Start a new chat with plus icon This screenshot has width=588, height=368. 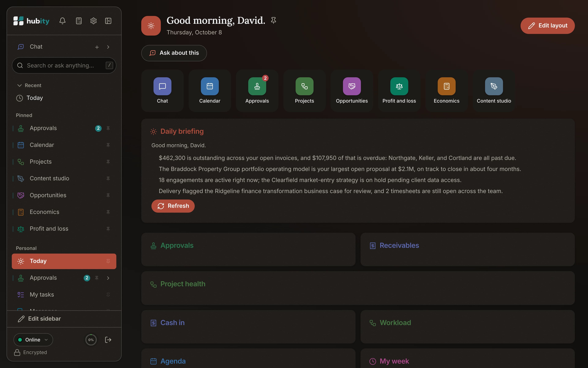click(x=97, y=47)
